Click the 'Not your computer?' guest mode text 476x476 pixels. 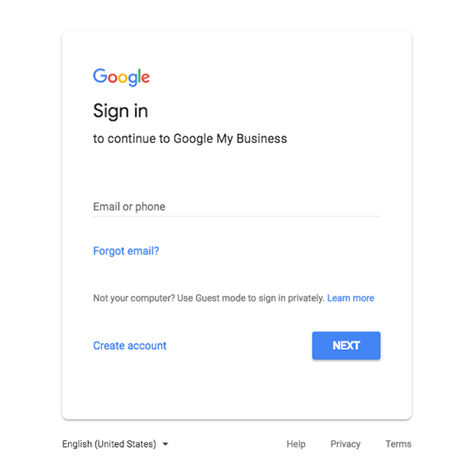pyautogui.click(x=127, y=298)
